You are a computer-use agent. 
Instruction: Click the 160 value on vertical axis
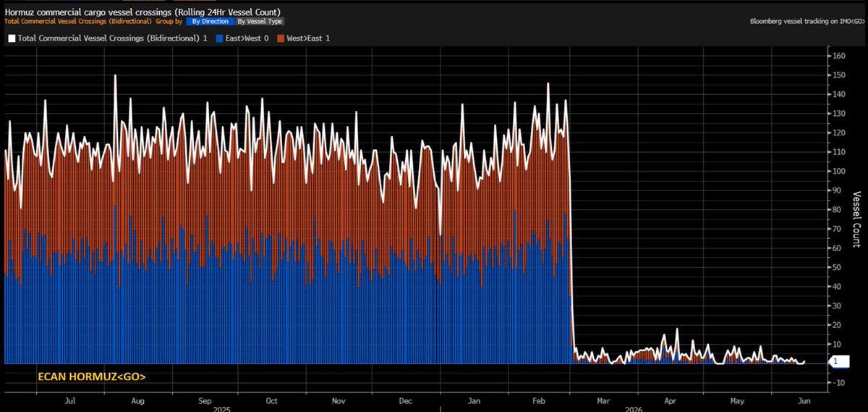click(x=838, y=56)
